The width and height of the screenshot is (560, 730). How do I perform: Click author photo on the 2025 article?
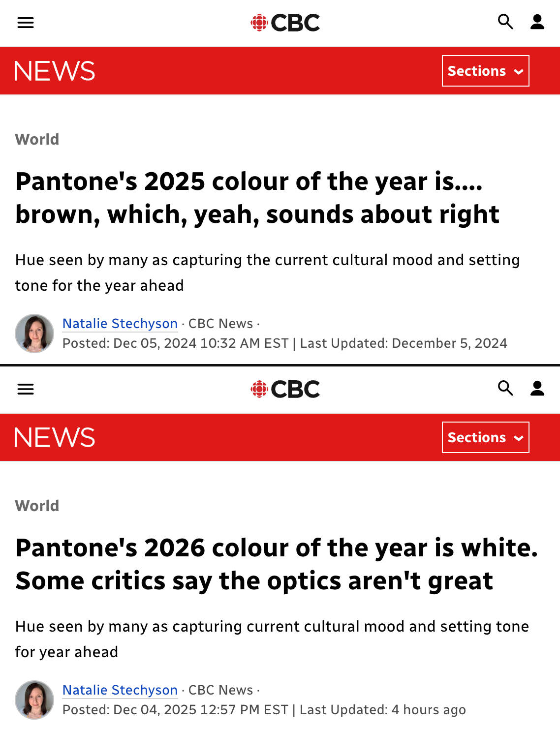34,334
